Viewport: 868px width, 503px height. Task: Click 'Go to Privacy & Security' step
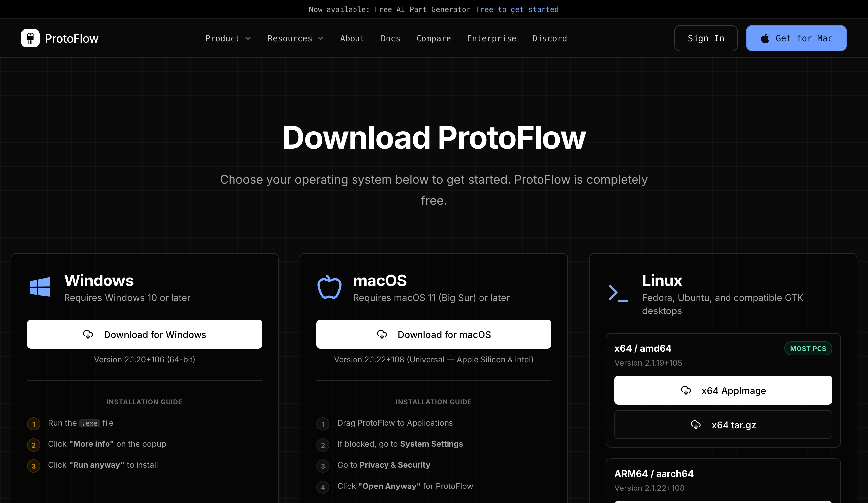[x=384, y=465]
